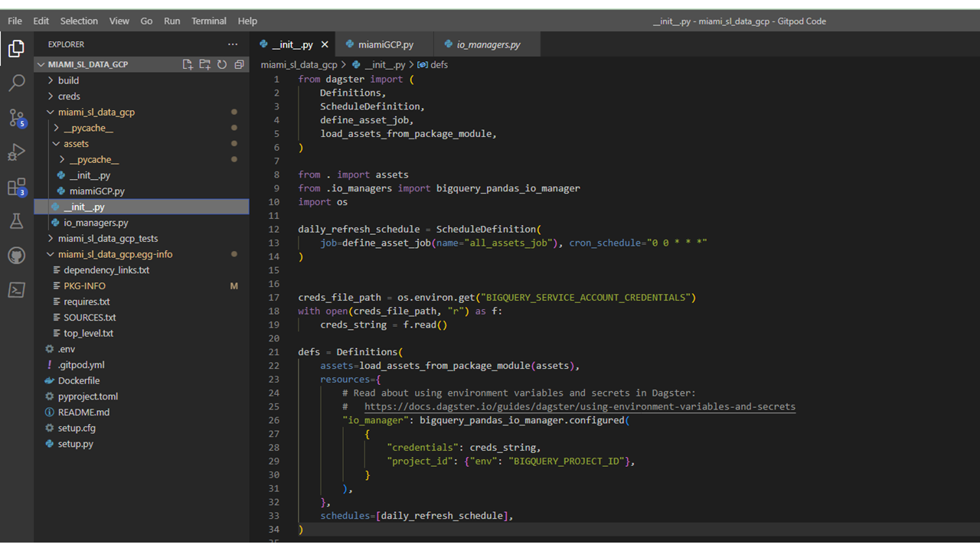Open pyproject.toml file
This screenshot has height=551, width=980.
[142, 396]
